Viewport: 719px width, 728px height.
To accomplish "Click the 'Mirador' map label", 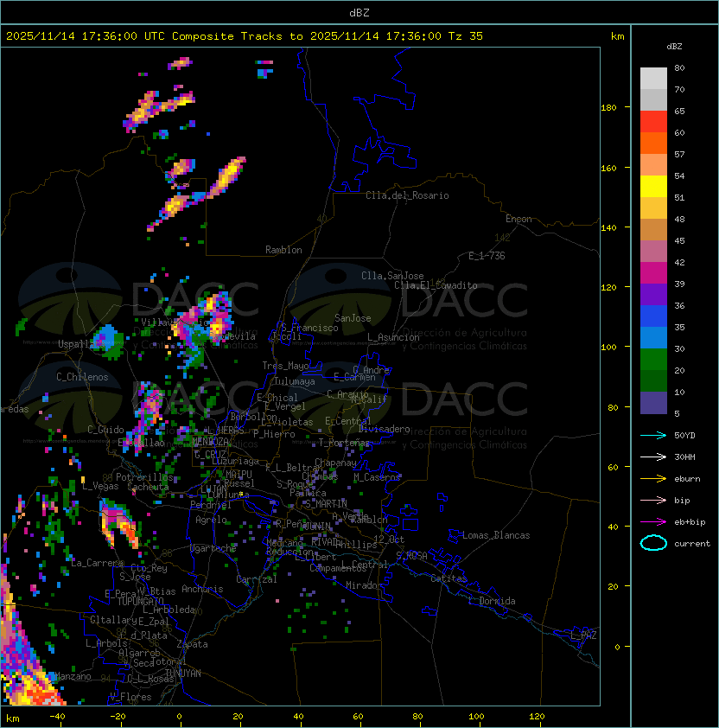I will pyautogui.click(x=364, y=585).
